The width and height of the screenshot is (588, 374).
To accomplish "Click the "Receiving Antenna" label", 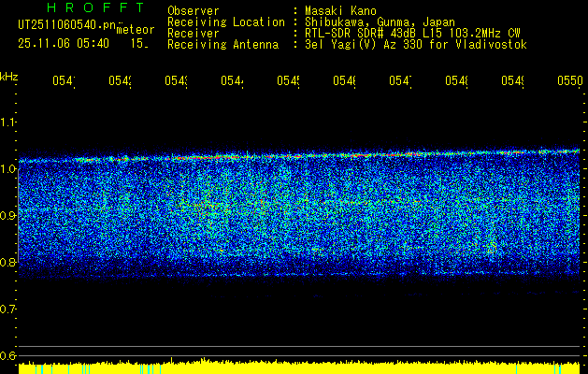I will coord(222,45).
